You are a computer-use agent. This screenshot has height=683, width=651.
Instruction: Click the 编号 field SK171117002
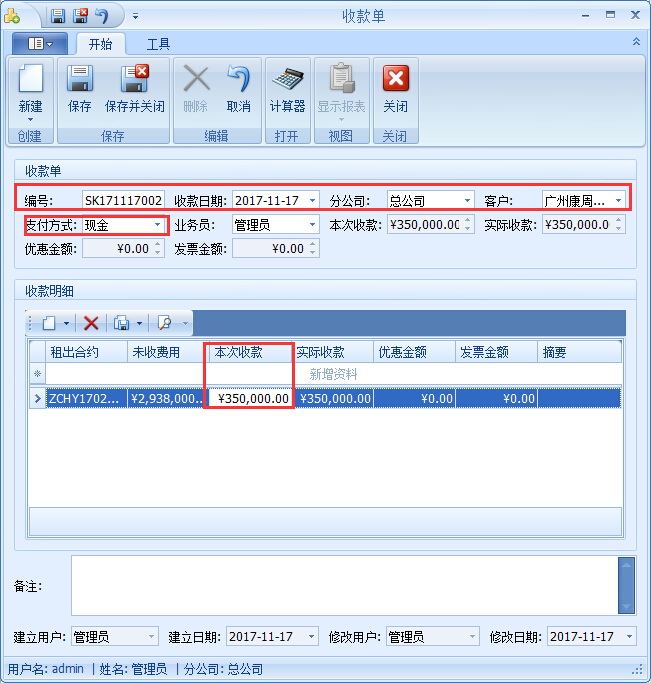[123, 200]
